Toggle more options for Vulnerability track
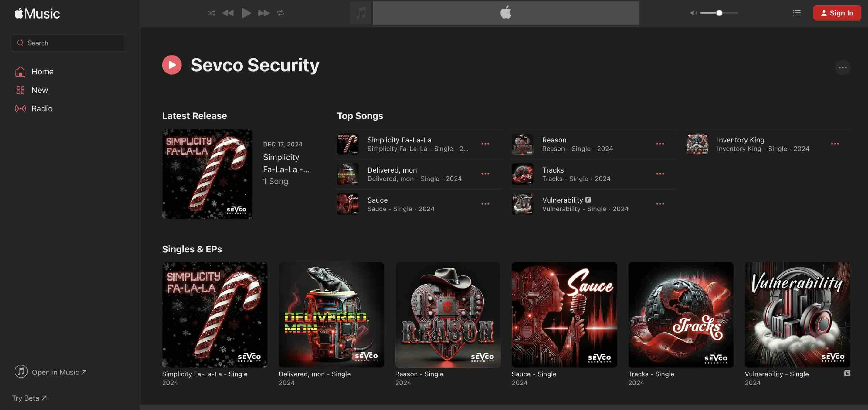The image size is (868, 410). (660, 203)
